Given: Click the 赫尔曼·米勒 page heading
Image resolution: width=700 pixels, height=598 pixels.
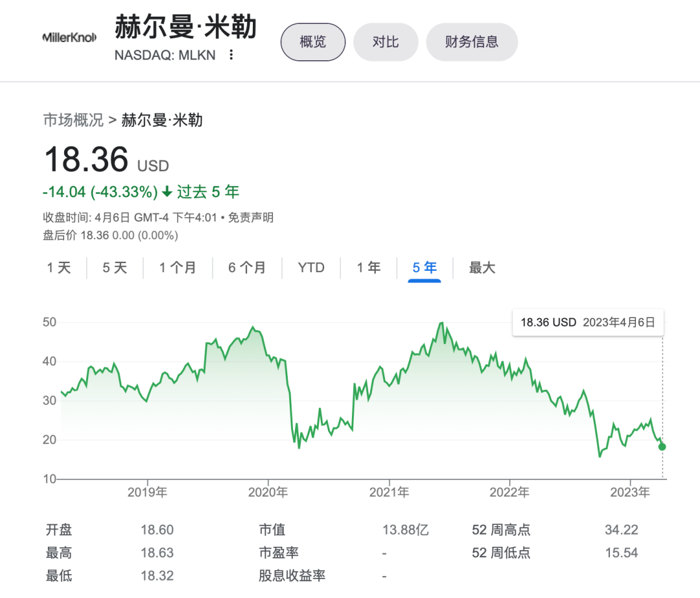Looking at the screenshot, I should pyautogui.click(x=186, y=27).
